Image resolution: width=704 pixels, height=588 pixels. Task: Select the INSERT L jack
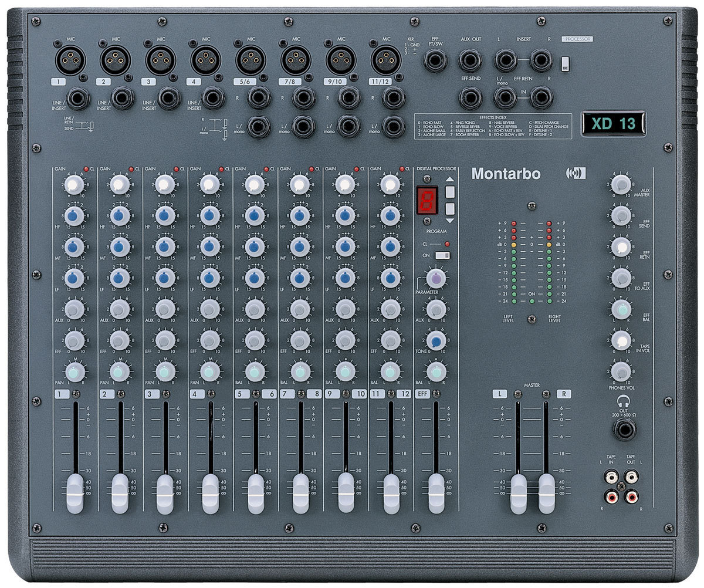505,60
